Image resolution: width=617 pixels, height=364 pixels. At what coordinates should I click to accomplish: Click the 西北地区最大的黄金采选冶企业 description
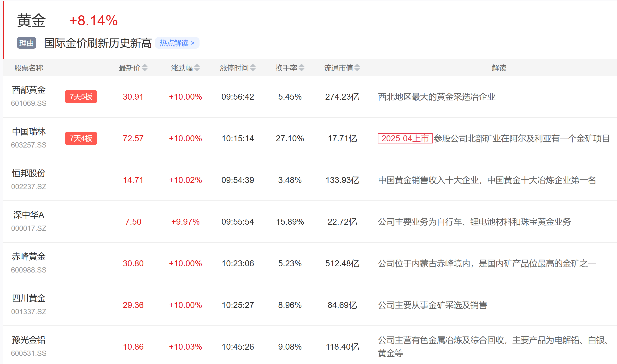coord(437,97)
